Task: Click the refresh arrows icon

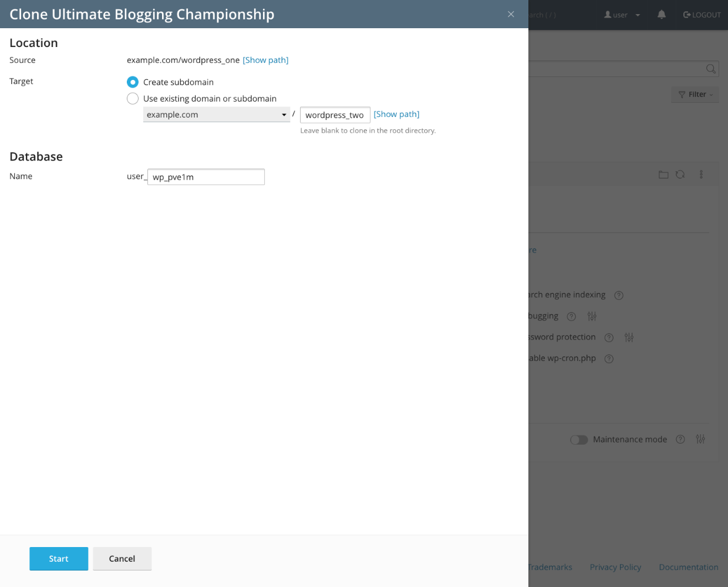Action: 680,175
